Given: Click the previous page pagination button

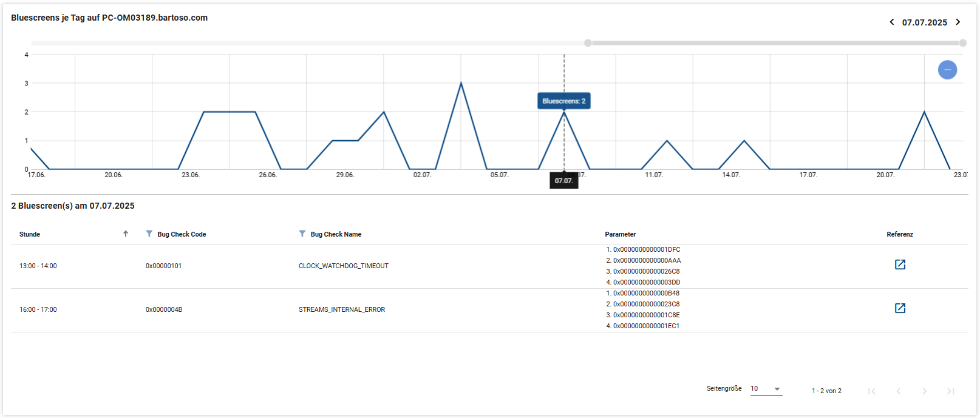Looking at the screenshot, I should (x=898, y=391).
